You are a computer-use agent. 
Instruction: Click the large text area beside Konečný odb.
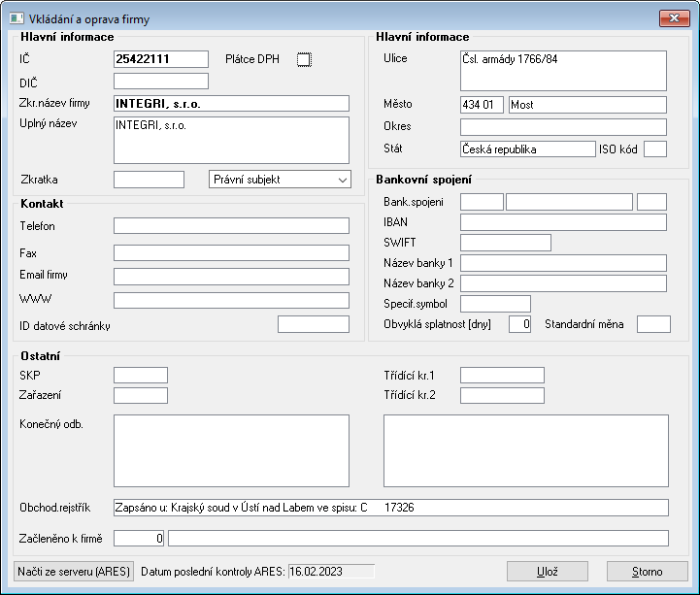(x=526, y=450)
